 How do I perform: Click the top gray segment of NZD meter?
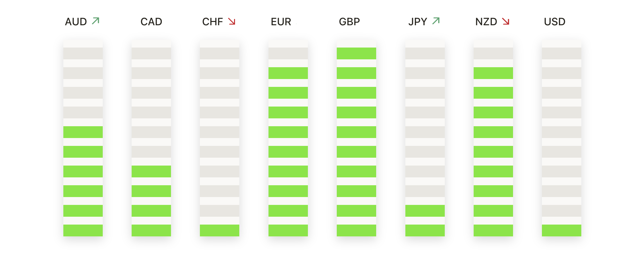(493, 53)
